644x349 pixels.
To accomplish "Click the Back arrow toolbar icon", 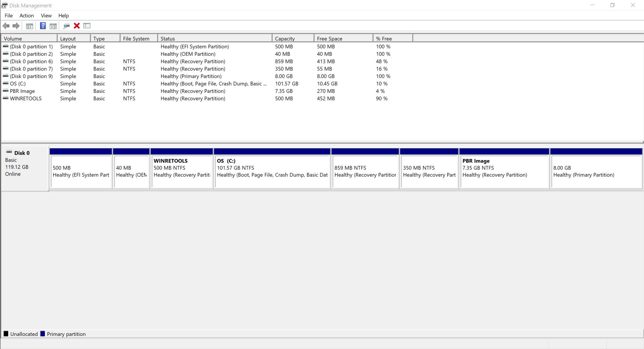I will [x=6, y=26].
